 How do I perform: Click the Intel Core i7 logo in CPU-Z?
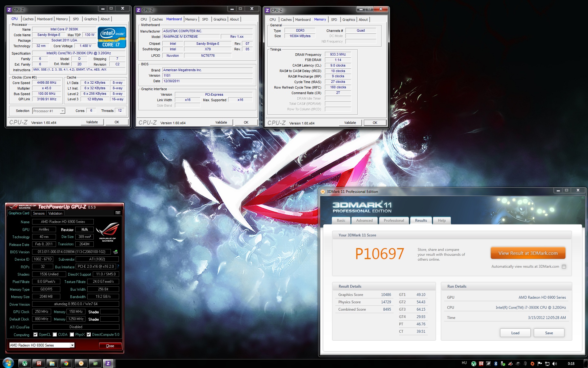point(112,37)
